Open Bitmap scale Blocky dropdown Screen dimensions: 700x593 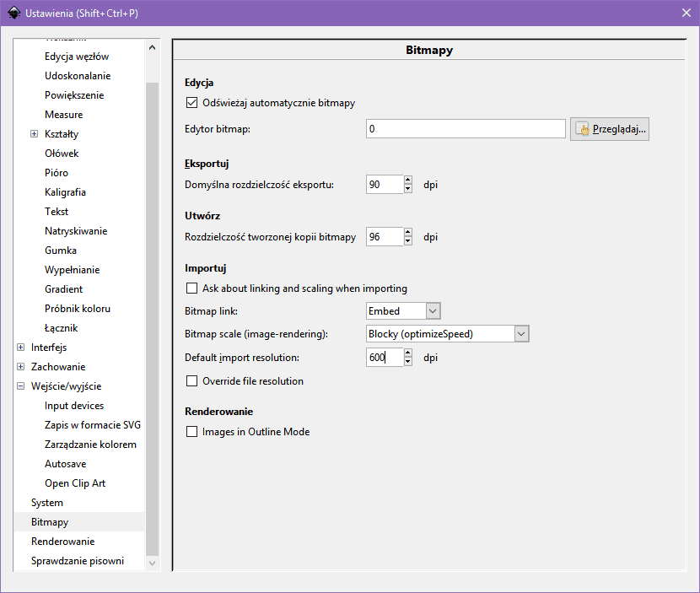[x=521, y=334]
